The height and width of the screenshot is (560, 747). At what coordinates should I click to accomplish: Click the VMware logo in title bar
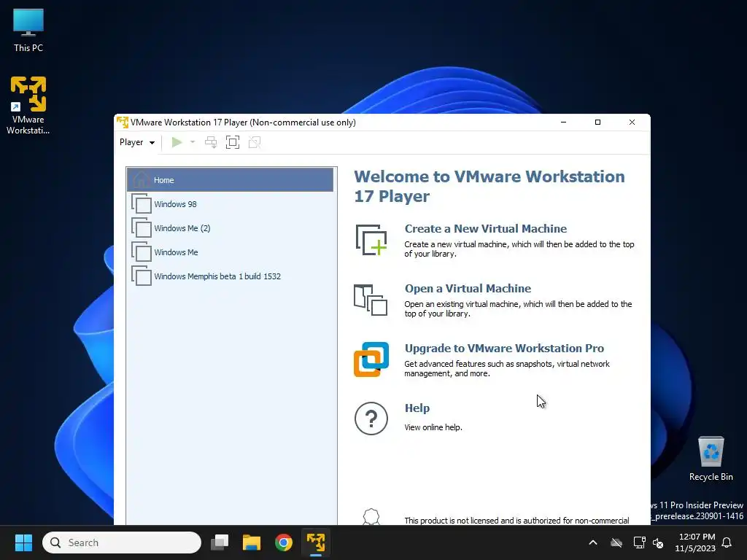[123, 122]
